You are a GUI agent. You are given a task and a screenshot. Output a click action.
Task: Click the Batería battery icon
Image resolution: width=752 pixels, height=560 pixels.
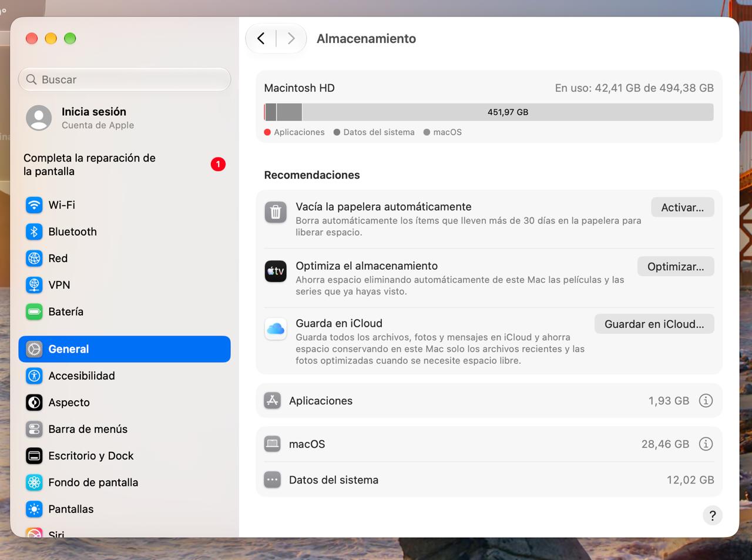tap(34, 312)
